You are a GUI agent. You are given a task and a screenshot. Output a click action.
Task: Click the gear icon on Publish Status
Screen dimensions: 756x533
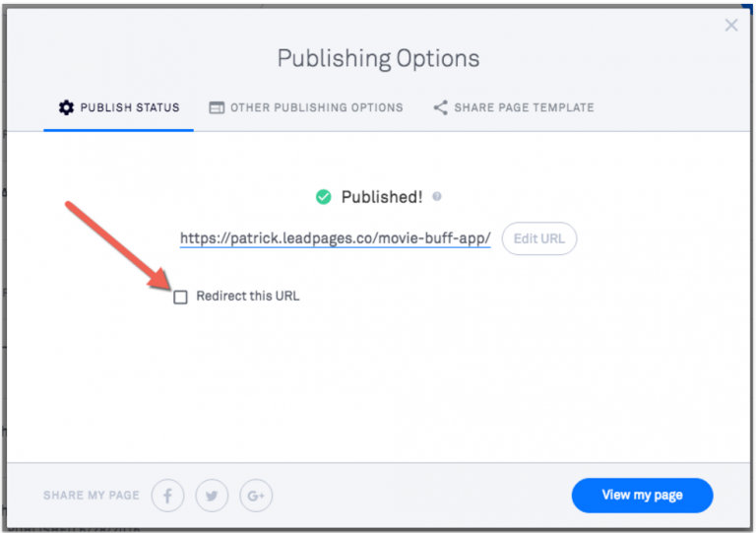(67, 107)
